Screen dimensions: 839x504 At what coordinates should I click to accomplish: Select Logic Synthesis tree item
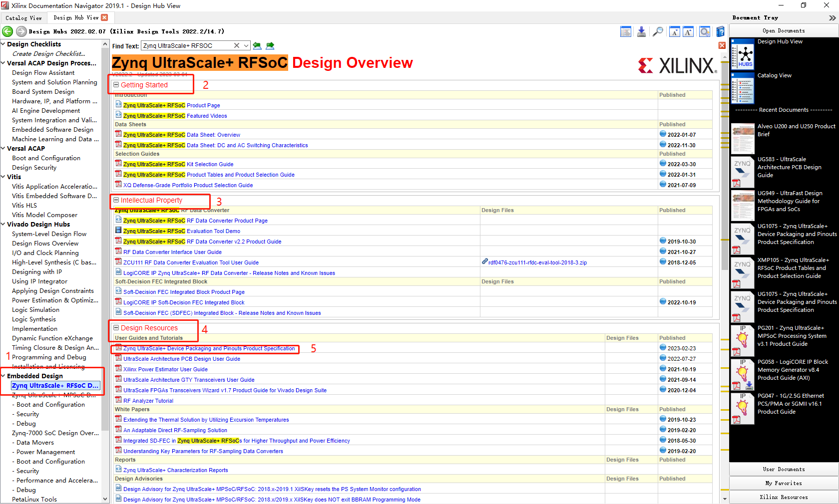pyautogui.click(x=34, y=319)
